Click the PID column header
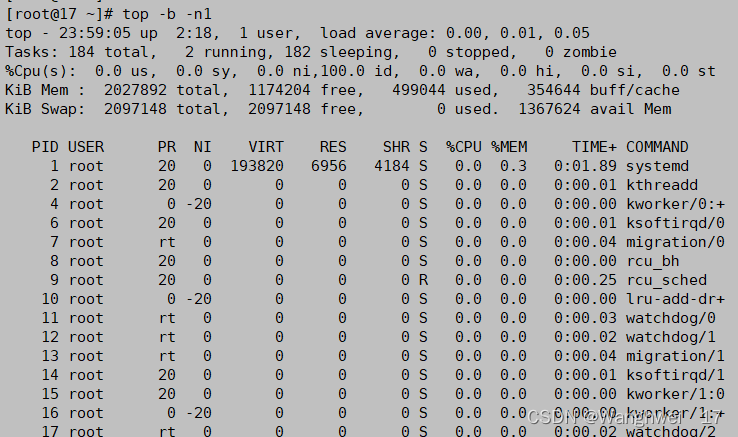 (x=45, y=147)
